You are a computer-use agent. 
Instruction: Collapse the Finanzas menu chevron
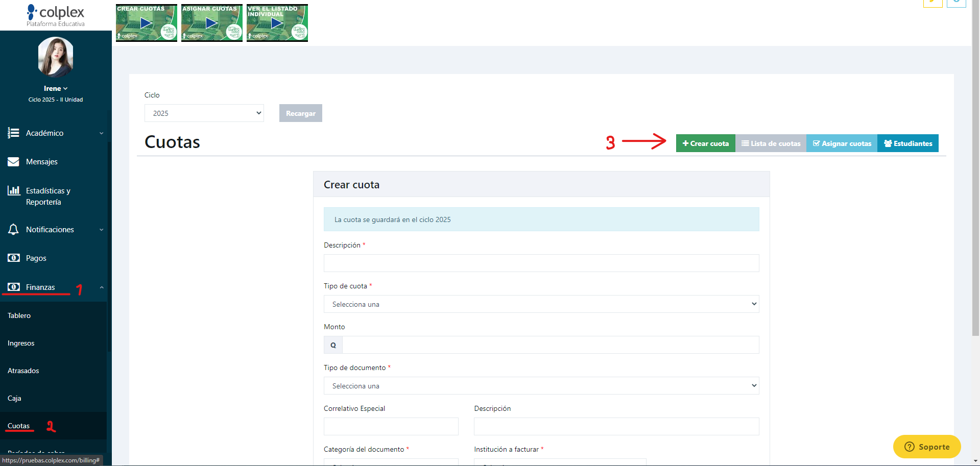pos(102,287)
